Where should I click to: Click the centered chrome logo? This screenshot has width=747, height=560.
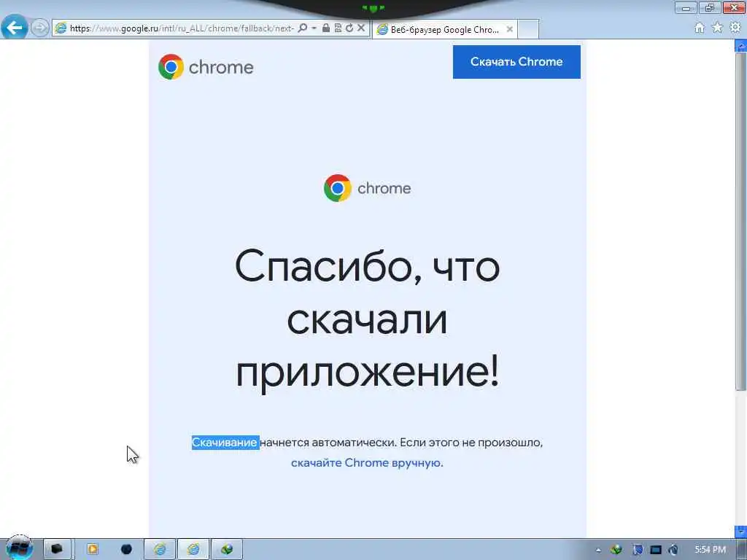(367, 188)
